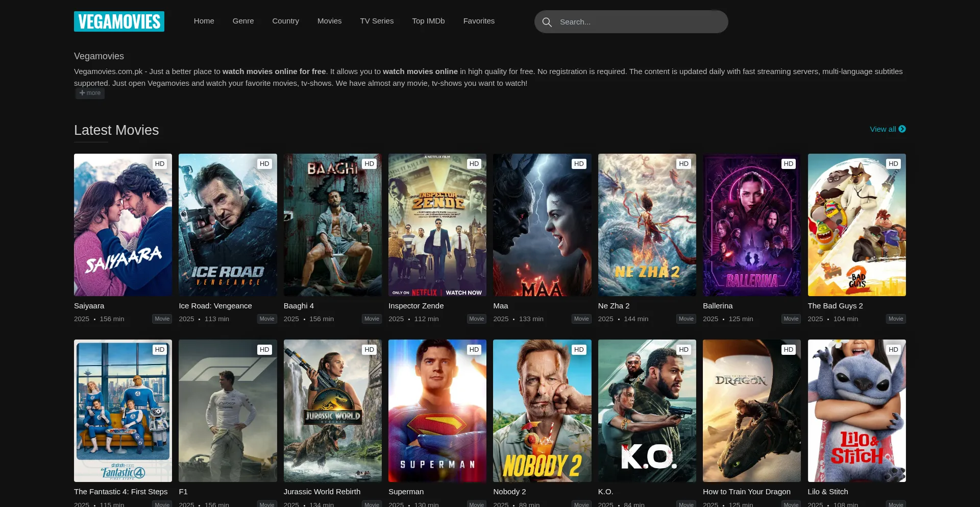Screen dimensions: 980x507
Task: Click the search magnifier icon
Action: (547, 22)
